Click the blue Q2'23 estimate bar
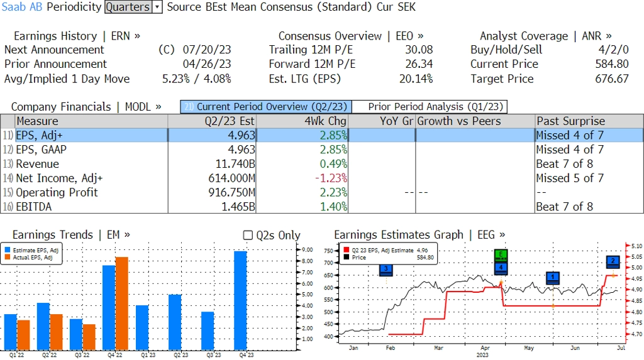 pos(175,323)
